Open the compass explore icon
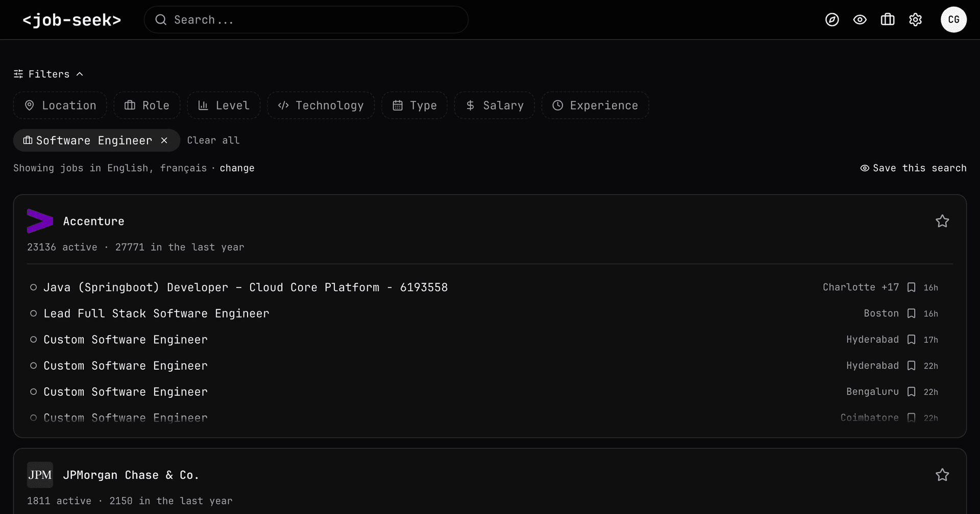980x514 pixels. tap(832, 20)
